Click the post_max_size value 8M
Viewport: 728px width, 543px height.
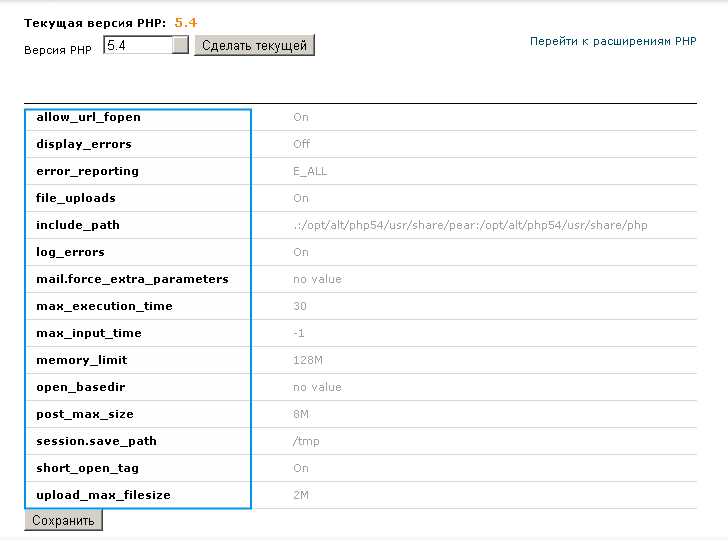click(301, 414)
